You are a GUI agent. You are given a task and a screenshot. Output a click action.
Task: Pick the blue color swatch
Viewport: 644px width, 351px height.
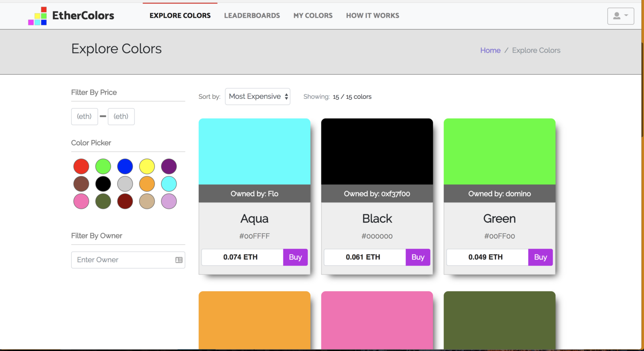pyautogui.click(x=125, y=166)
